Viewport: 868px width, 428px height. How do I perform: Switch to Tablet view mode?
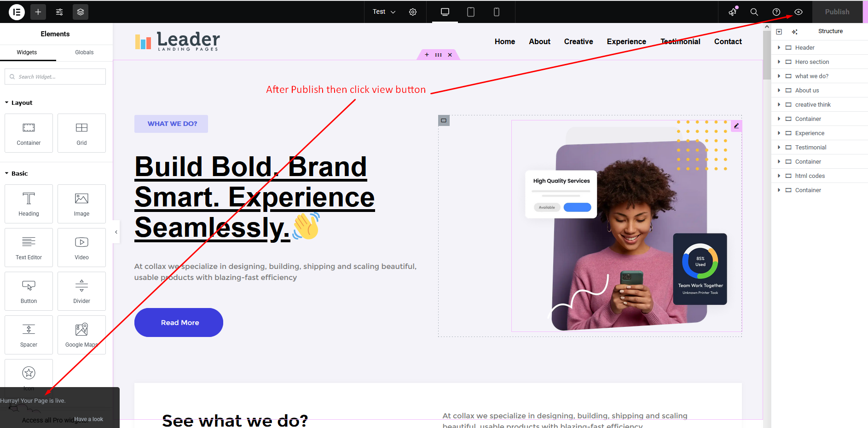click(x=471, y=12)
